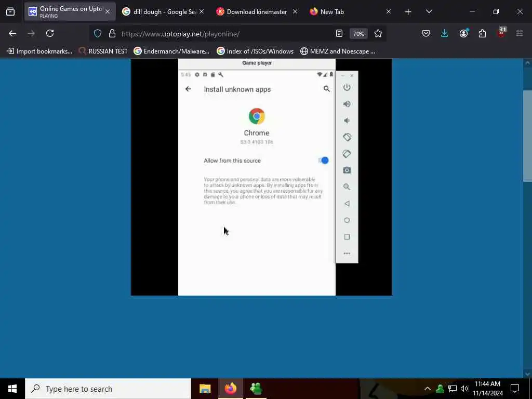Open search in Install unknown apps screen
532x399 pixels.
326,89
